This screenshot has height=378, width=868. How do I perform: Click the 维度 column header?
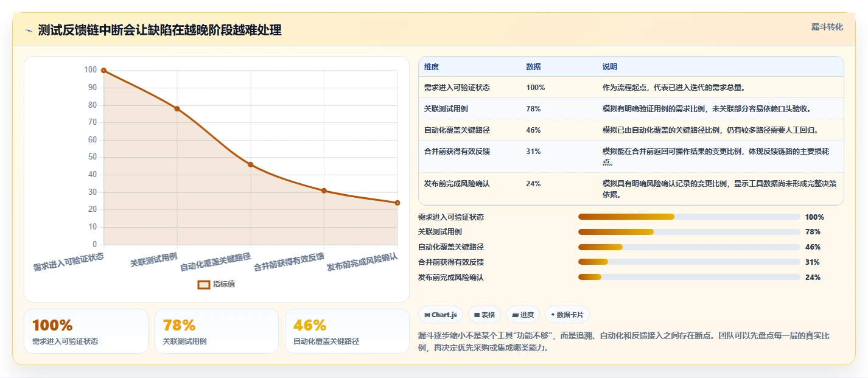432,67
